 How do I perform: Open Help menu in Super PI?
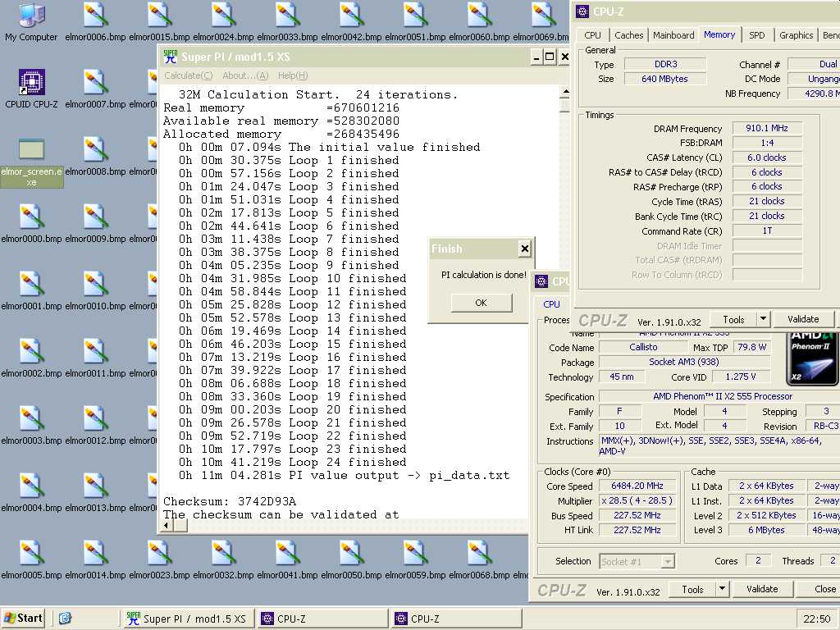click(x=293, y=75)
